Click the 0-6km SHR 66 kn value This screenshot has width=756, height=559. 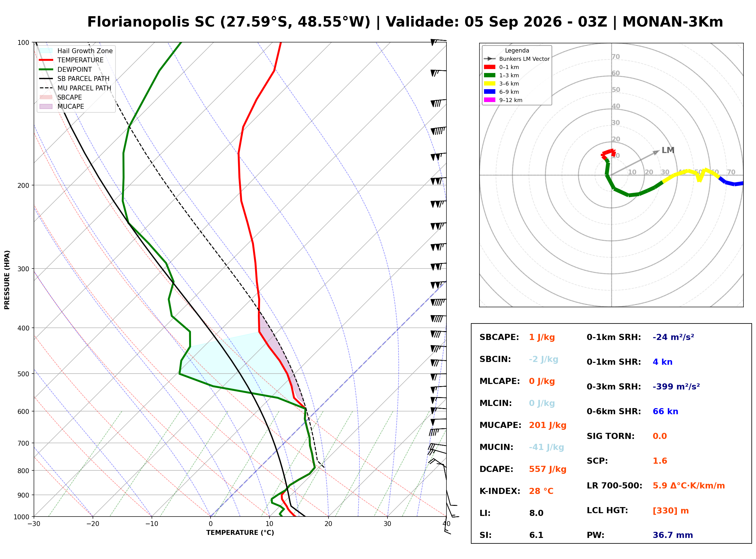tap(665, 411)
